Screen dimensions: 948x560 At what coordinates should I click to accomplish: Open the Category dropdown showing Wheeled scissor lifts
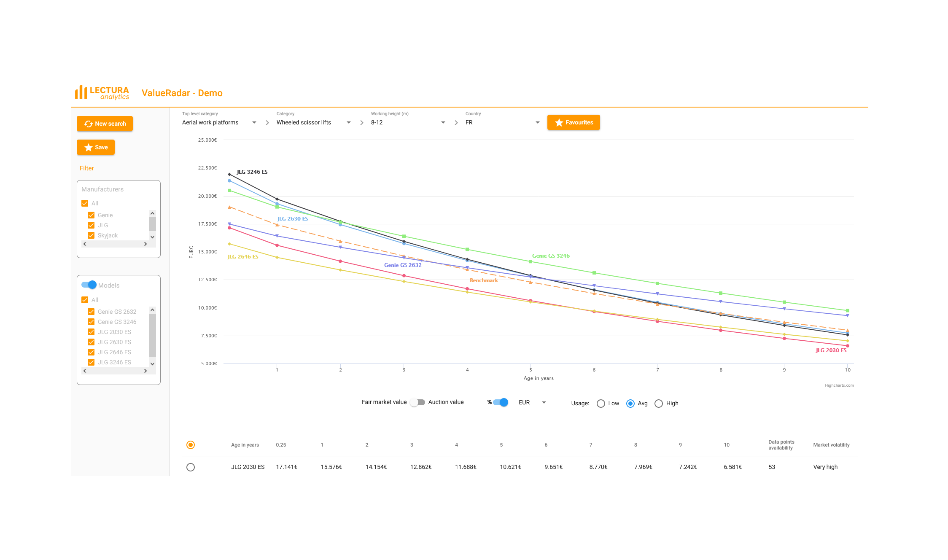coord(314,122)
